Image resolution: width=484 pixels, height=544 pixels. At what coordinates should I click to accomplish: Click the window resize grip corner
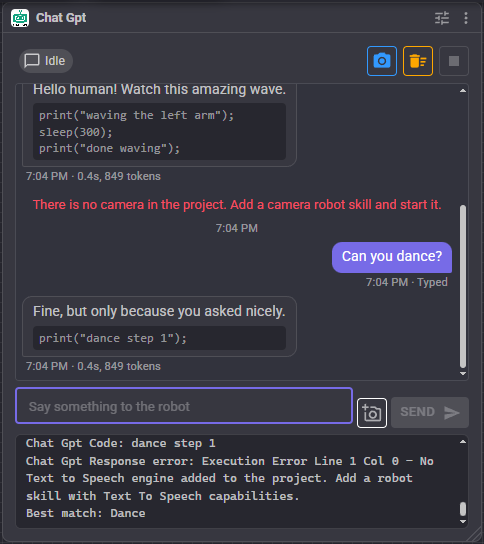pos(474,534)
